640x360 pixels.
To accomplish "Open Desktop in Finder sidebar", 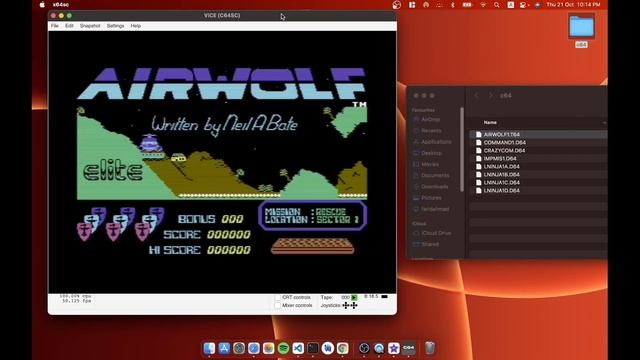I will pos(431,153).
